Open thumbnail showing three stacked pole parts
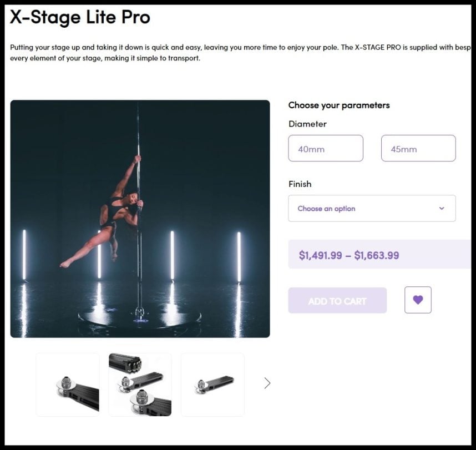The image size is (476, 450). [140, 385]
